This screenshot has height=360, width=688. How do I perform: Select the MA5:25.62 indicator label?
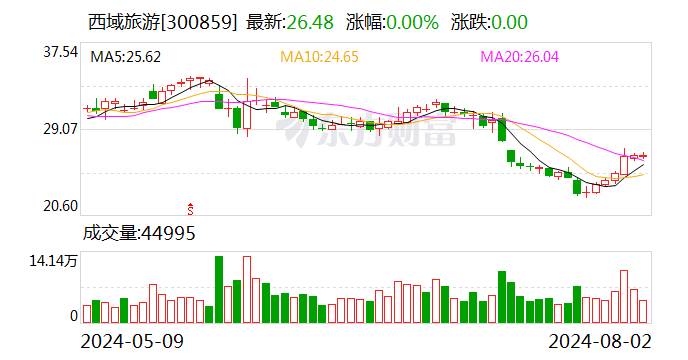(x=125, y=57)
